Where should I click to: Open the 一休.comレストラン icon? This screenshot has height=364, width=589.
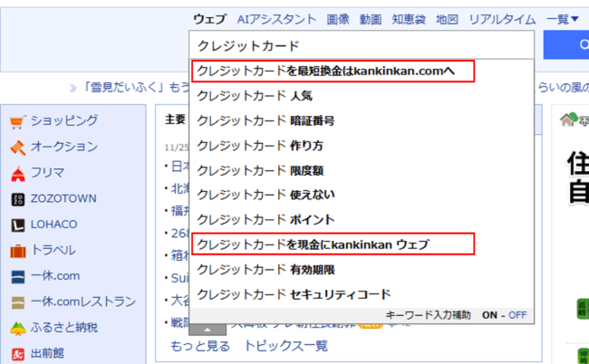(x=17, y=302)
